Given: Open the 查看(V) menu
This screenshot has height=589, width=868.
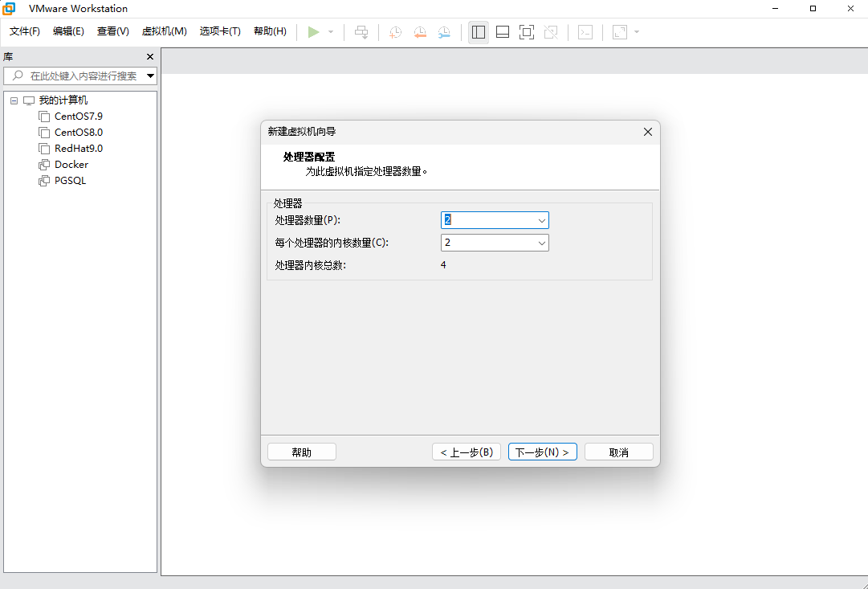Looking at the screenshot, I should 113,31.
